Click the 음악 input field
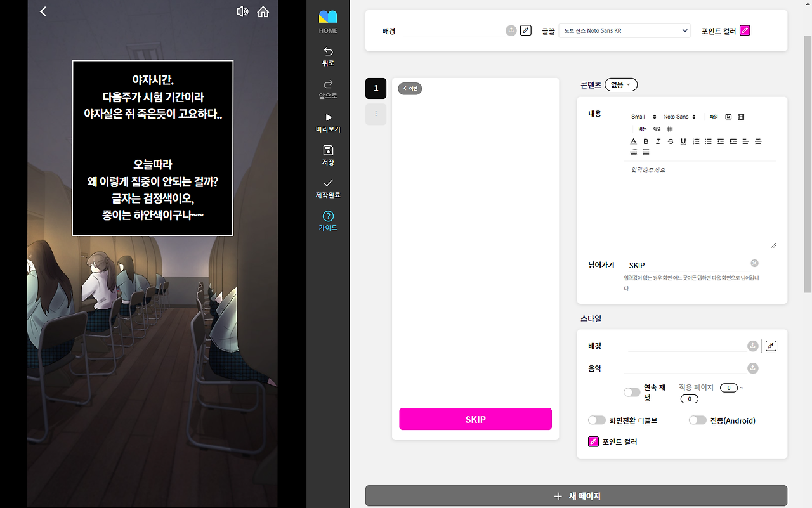This screenshot has width=812, height=508. click(685, 368)
